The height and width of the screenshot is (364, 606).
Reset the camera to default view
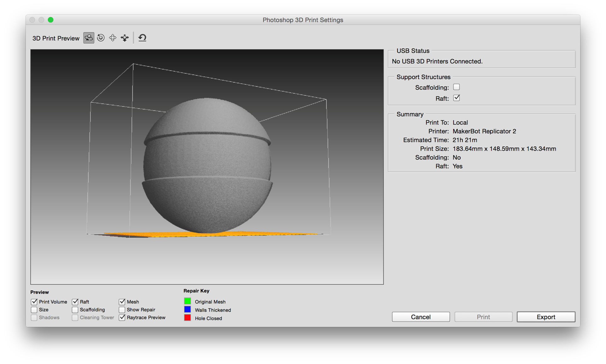pos(142,38)
